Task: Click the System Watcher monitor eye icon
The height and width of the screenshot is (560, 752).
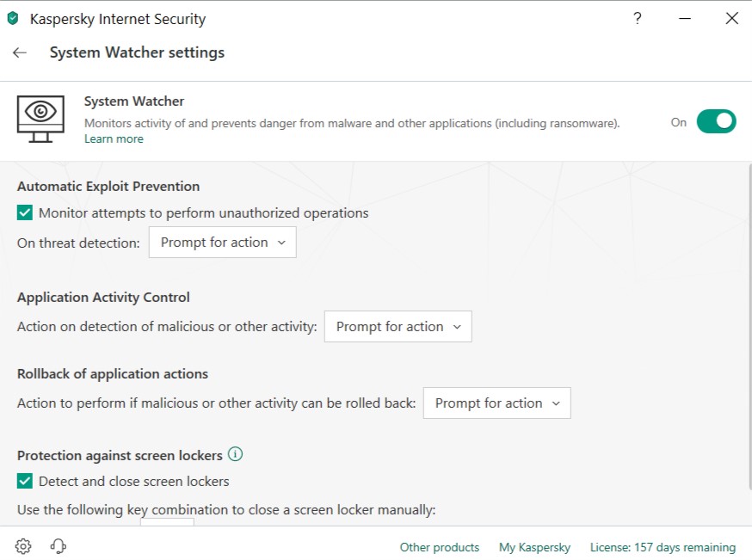Action: [40, 118]
